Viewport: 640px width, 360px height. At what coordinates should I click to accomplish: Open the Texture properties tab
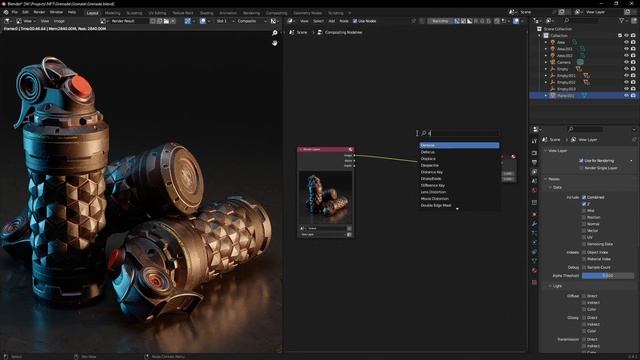534,282
